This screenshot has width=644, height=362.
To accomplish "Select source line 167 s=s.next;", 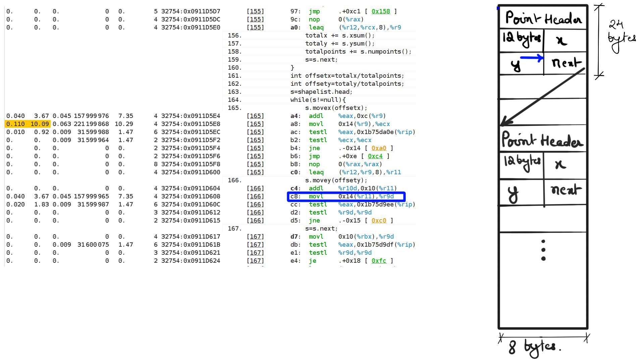I will point(319,229).
